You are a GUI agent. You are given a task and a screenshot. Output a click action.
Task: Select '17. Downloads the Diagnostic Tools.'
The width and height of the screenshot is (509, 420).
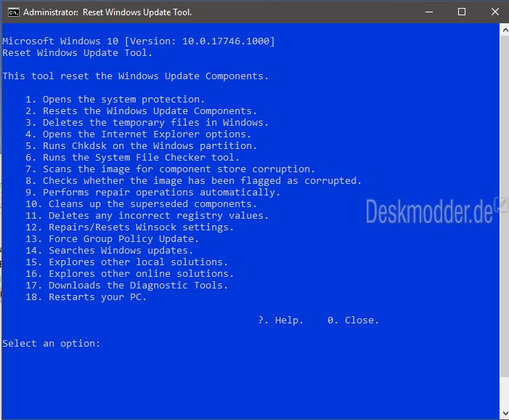[x=126, y=286]
